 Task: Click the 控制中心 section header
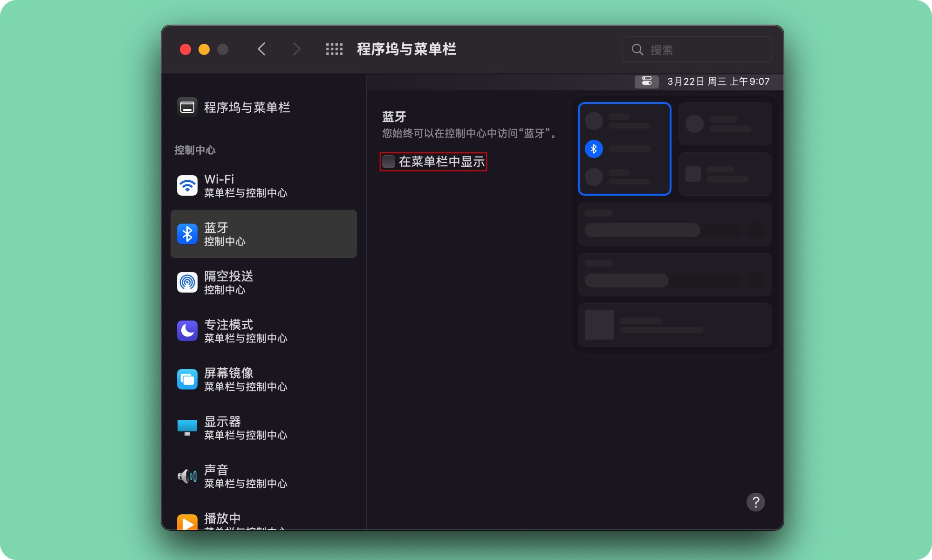195,150
